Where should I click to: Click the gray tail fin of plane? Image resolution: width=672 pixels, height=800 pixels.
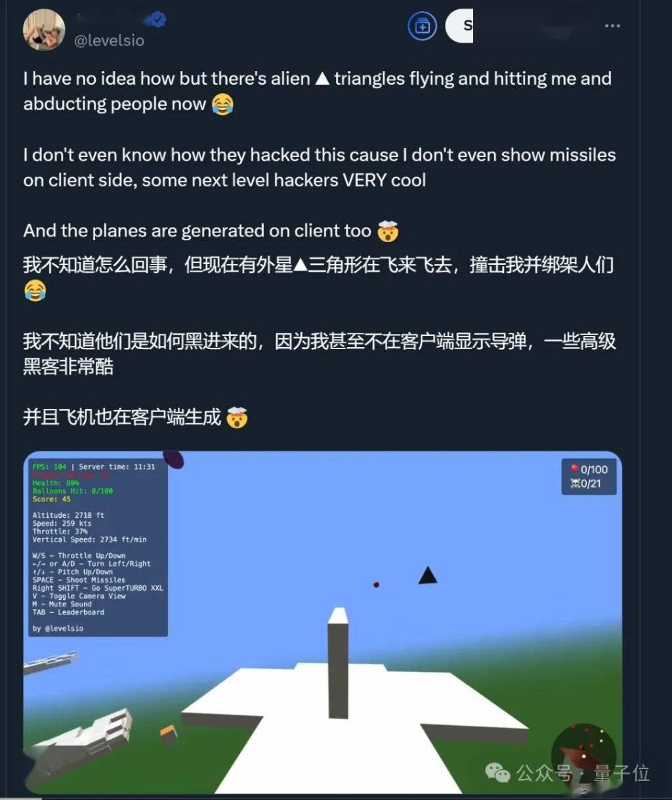338,663
